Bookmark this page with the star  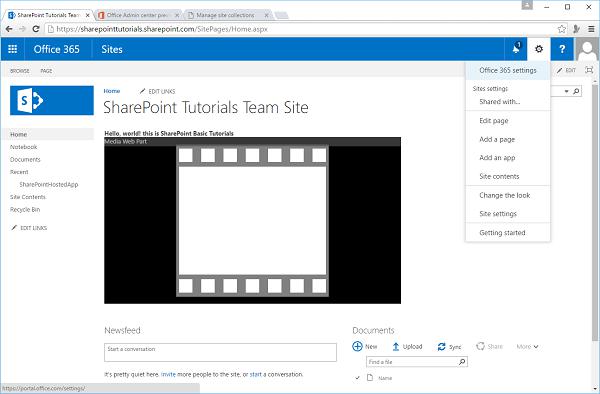(x=561, y=29)
